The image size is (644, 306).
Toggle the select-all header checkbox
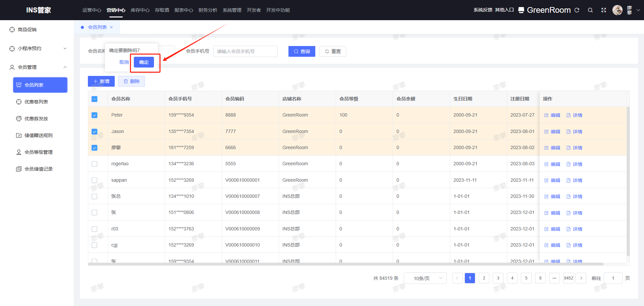coord(95,99)
